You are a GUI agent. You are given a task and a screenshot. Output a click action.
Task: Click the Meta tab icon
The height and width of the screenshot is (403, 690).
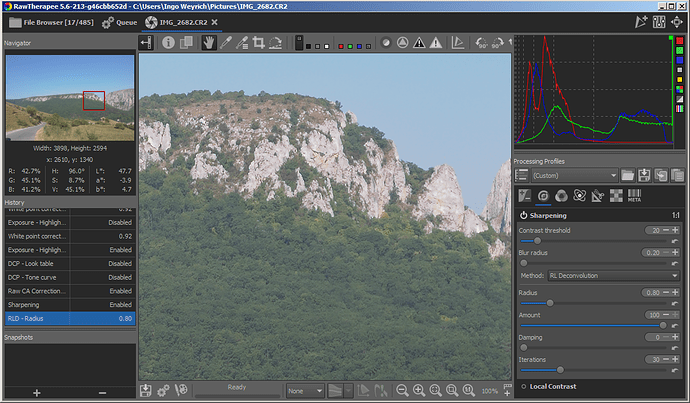pos(634,195)
